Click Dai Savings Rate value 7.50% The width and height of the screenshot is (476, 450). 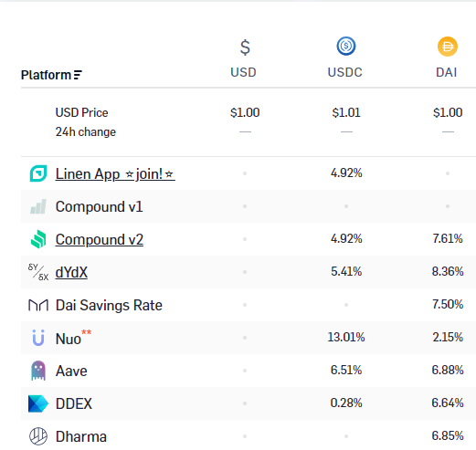[x=448, y=304]
